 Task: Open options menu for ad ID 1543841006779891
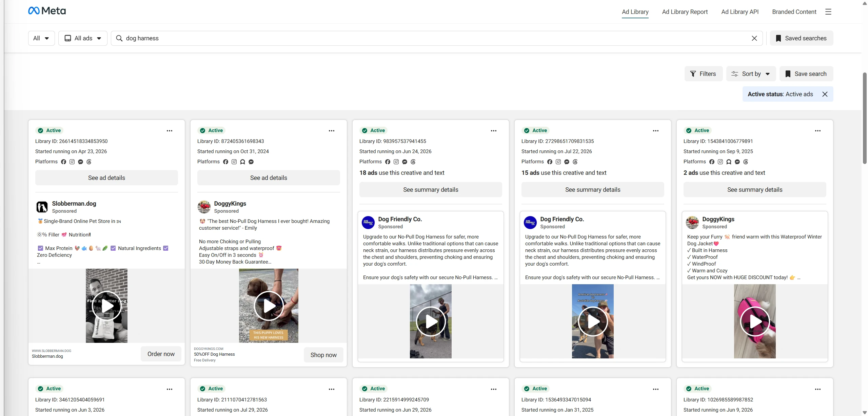[818, 131]
